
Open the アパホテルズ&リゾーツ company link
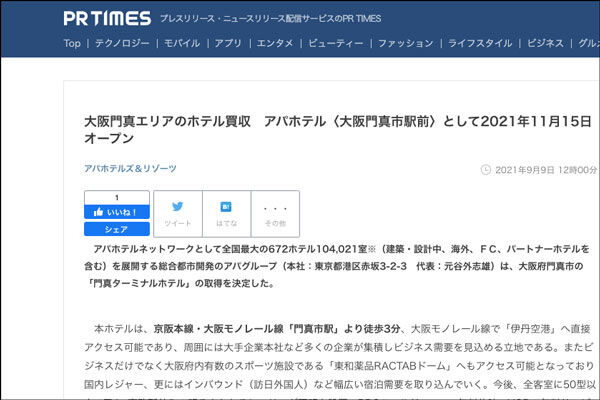point(130,168)
